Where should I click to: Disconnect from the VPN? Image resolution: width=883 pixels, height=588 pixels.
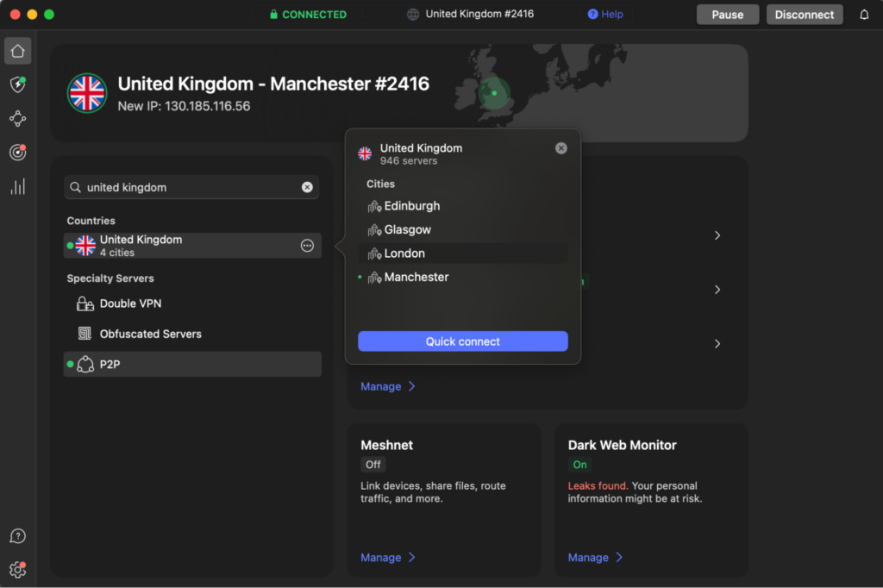click(x=805, y=15)
